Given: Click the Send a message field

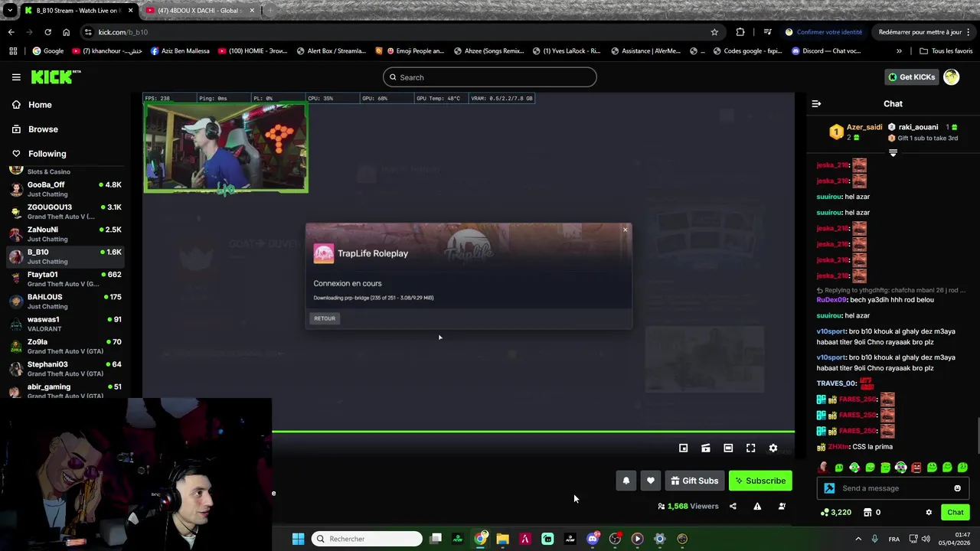Looking at the screenshot, I should [892, 488].
